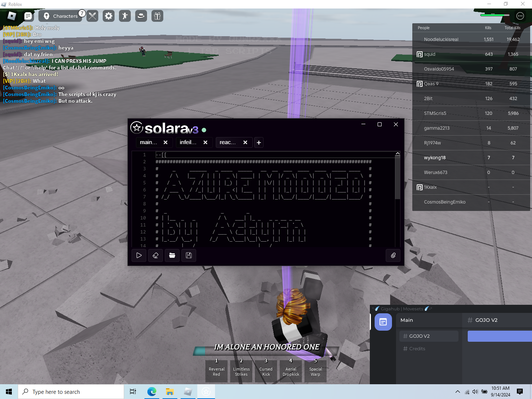This screenshot has width=532, height=399.
Task: Click the Gigahub chat sidebar icon
Action: pyautogui.click(x=383, y=322)
